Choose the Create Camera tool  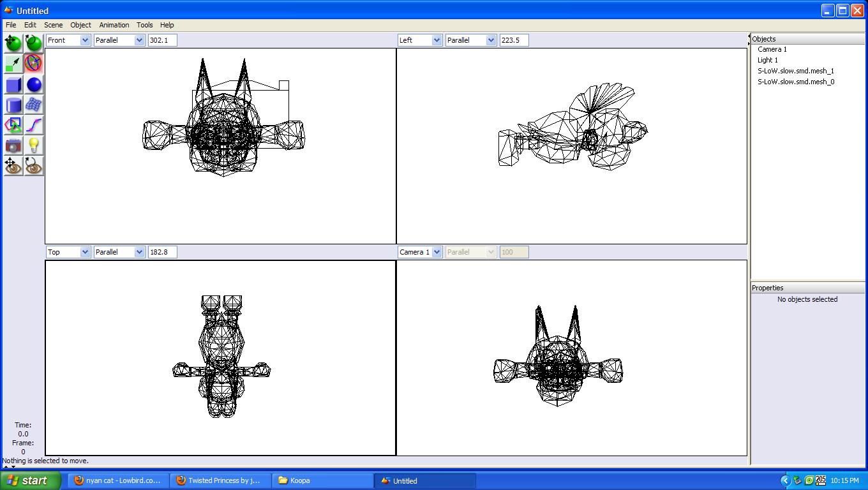[13, 145]
